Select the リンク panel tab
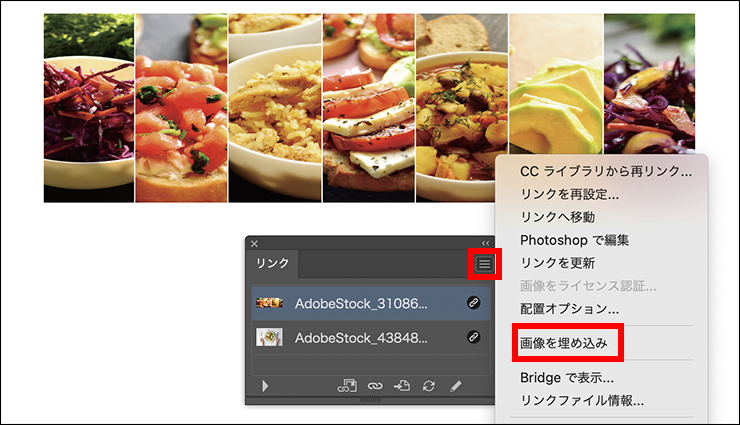 pos(273,264)
